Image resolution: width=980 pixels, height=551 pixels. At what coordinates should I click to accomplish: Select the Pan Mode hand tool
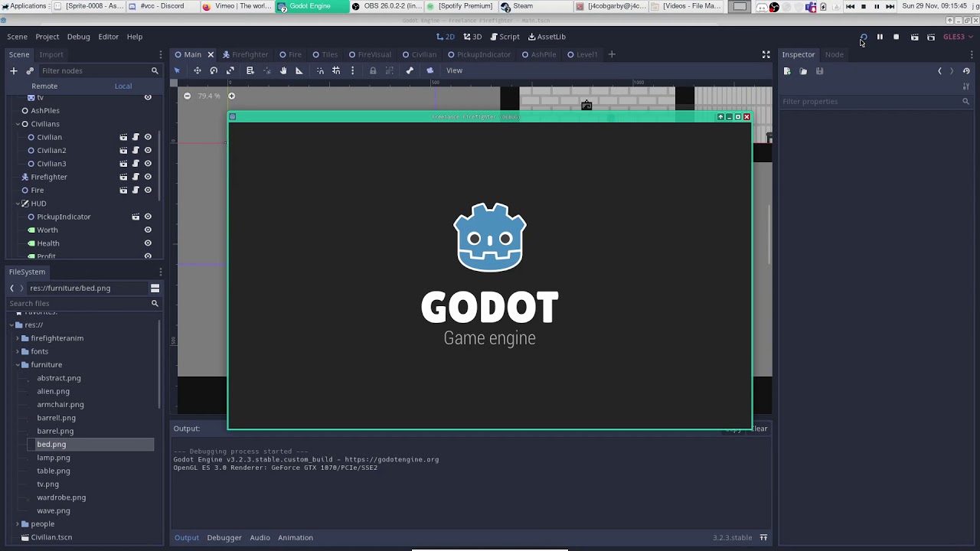coord(283,70)
